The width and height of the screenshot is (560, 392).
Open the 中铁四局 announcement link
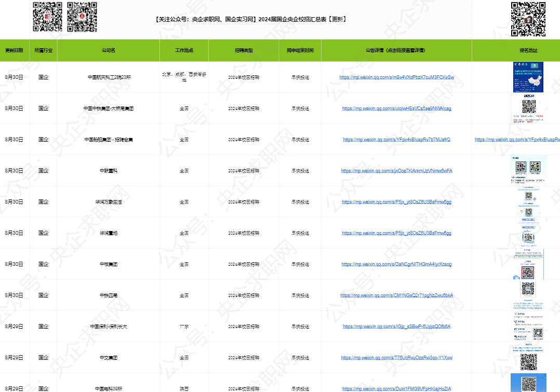pos(396,295)
